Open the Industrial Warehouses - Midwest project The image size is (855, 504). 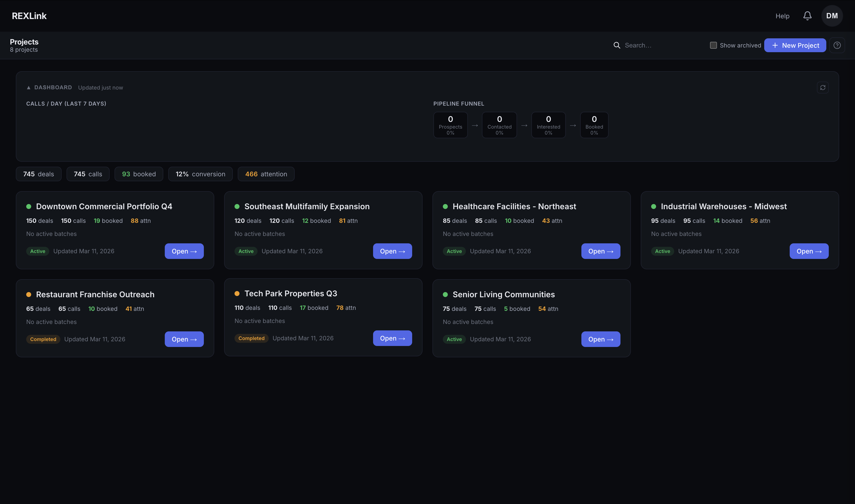tap(809, 251)
